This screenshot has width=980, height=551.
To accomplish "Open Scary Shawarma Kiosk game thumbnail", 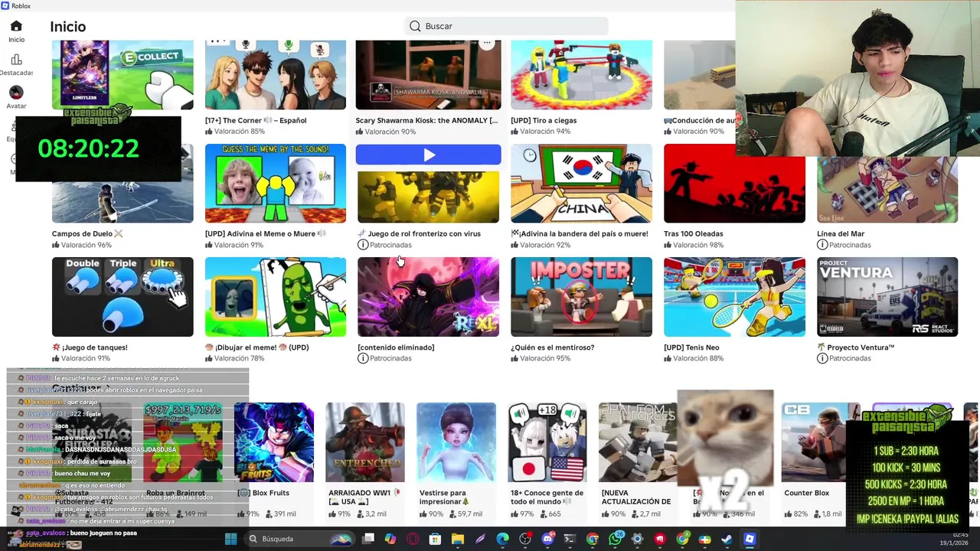I will tap(428, 75).
